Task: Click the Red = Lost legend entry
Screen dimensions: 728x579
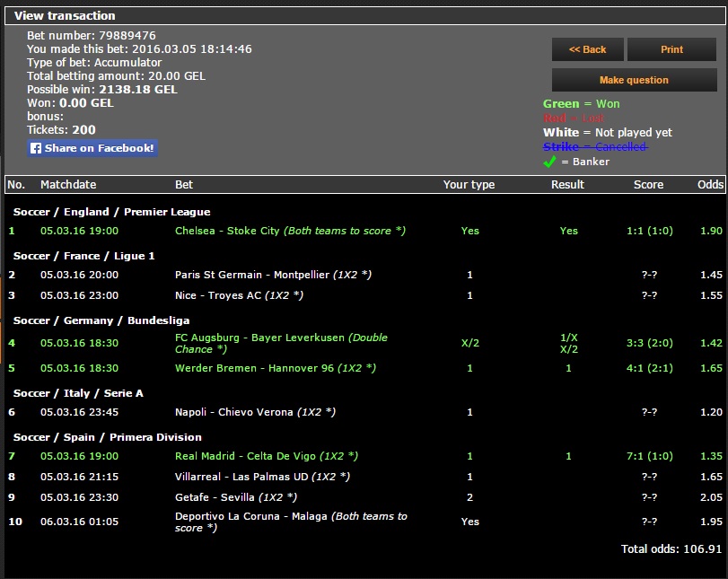Action: point(574,118)
